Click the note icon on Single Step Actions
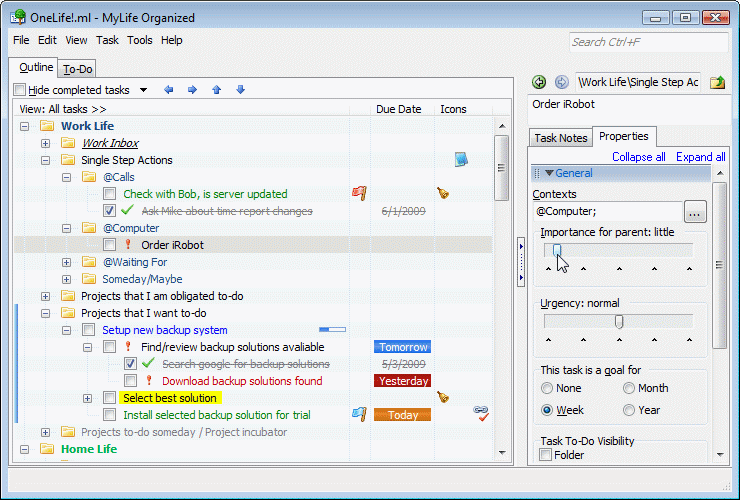The image size is (740, 500). (x=461, y=159)
